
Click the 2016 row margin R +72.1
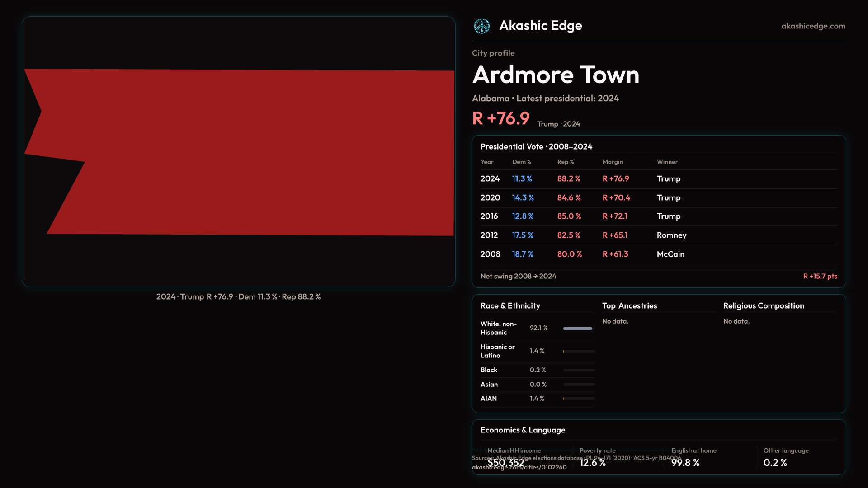[615, 216]
